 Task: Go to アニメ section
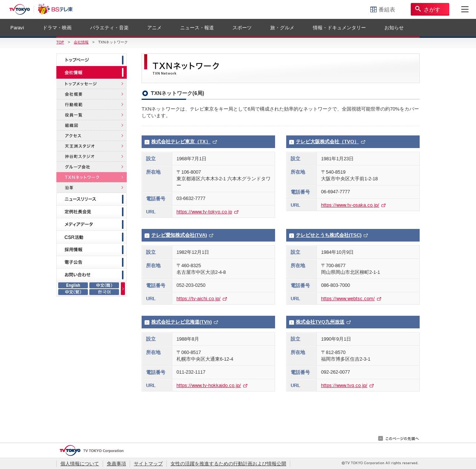tap(154, 28)
